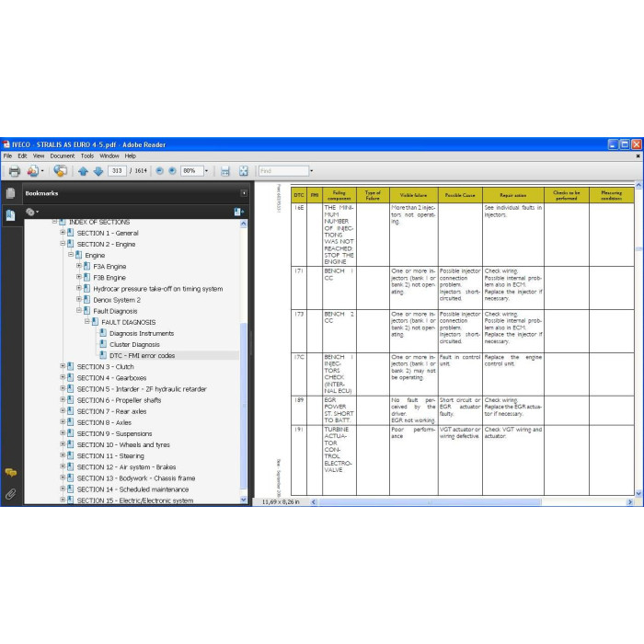Image resolution: width=644 pixels, height=644 pixels.
Task: Expand SECTION 1 - General tree node
Action: pos(63,233)
